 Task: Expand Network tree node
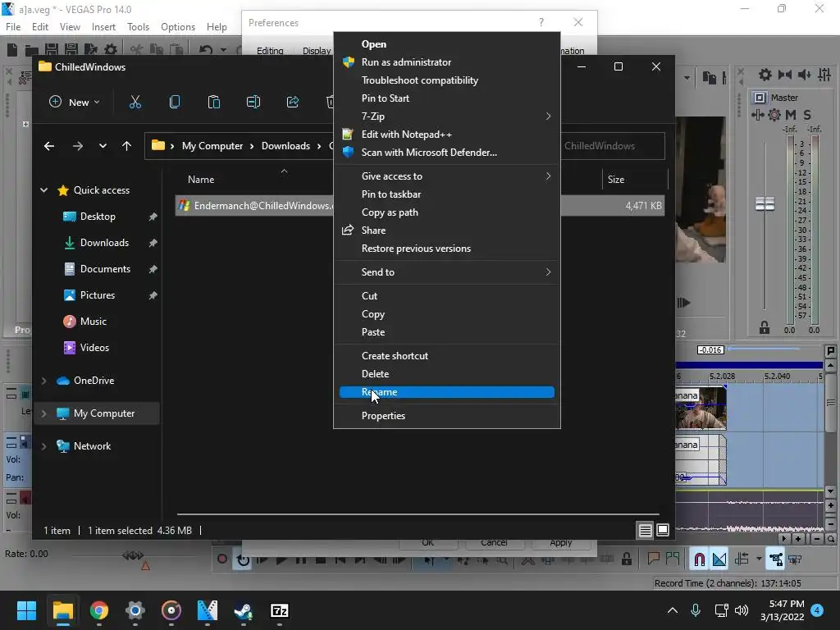click(x=44, y=446)
